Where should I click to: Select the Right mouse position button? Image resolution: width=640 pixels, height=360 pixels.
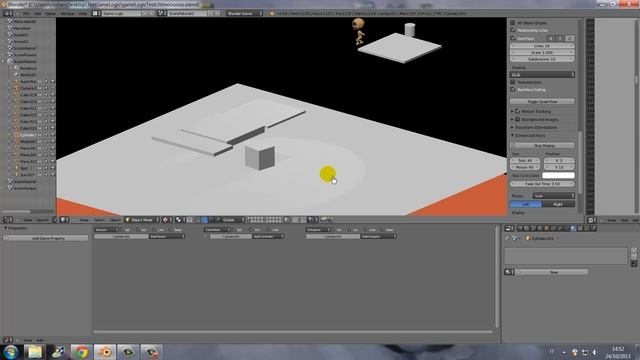click(x=558, y=204)
